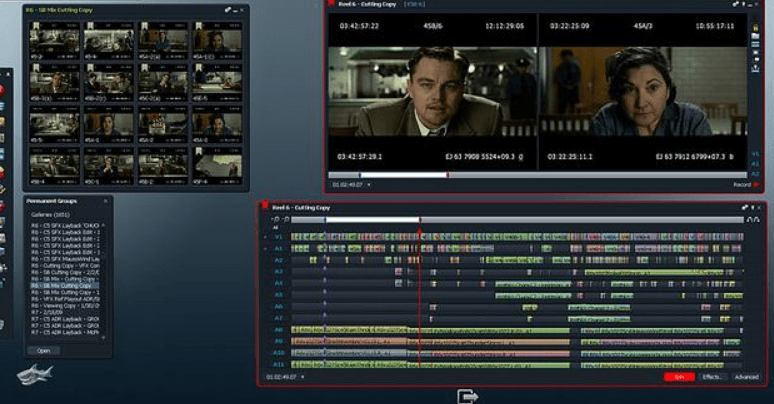Zoom in the timeline with the second magnifier

click(285, 219)
